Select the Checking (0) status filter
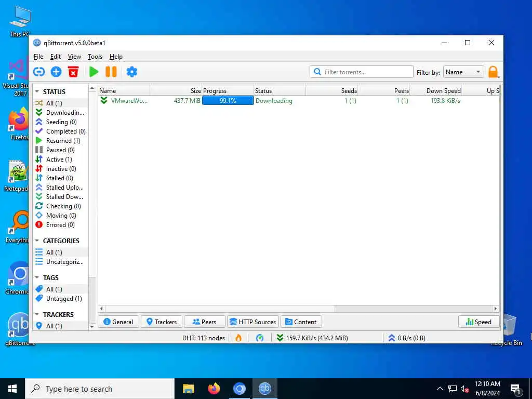Screen dimensions: 532x399 coord(61,206)
